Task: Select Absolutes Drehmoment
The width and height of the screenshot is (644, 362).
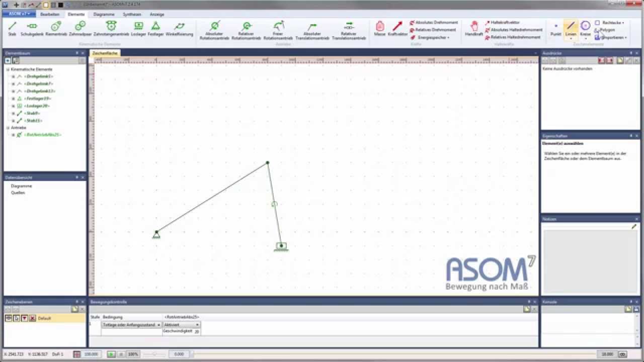Action: point(434,23)
